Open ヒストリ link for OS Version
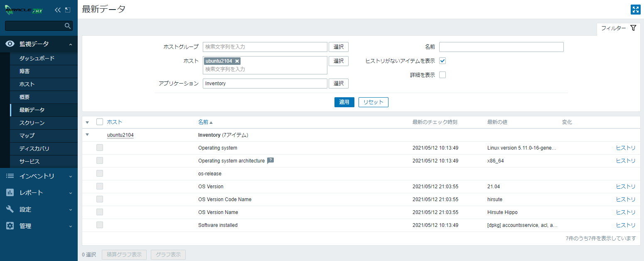The width and height of the screenshot is (644, 261). (625, 187)
